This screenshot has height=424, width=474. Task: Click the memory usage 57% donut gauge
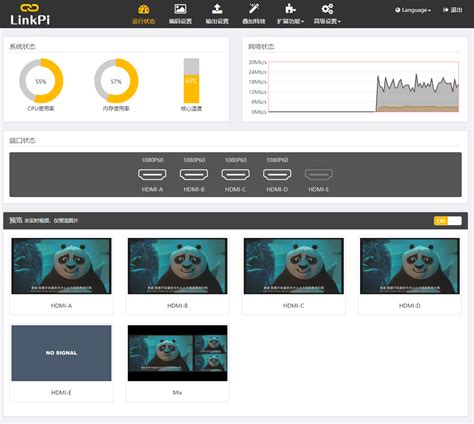[116, 81]
